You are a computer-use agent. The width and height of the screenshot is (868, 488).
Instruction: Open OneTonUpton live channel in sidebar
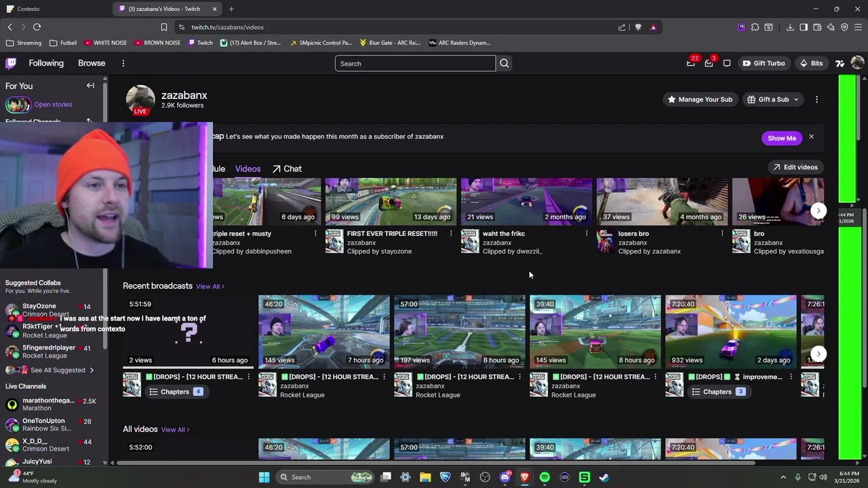[51, 425]
